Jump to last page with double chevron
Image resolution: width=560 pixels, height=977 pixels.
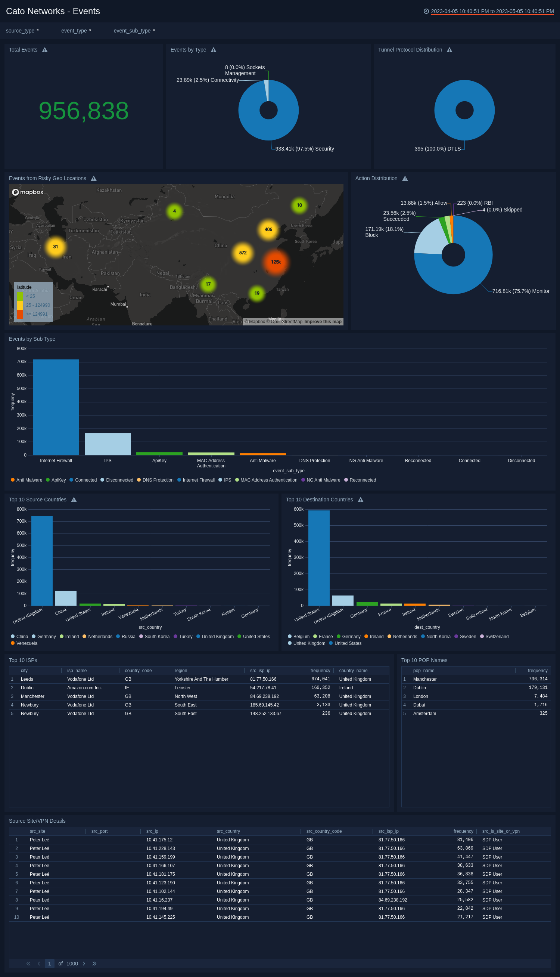(x=94, y=964)
